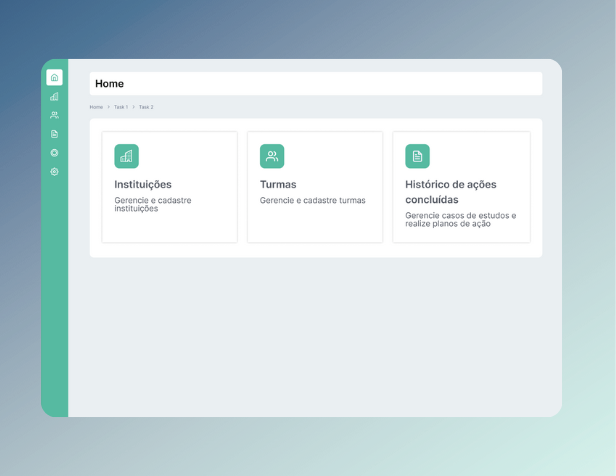This screenshot has width=616, height=476.
Task: Click the green people icon on Turmas card
Action: pos(272,156)
